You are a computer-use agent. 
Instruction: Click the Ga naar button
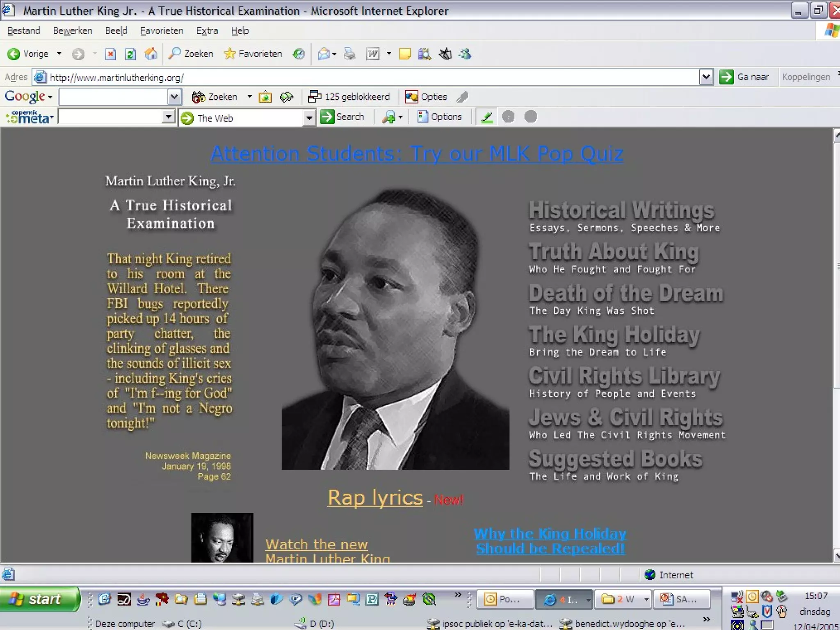point(744,77)
